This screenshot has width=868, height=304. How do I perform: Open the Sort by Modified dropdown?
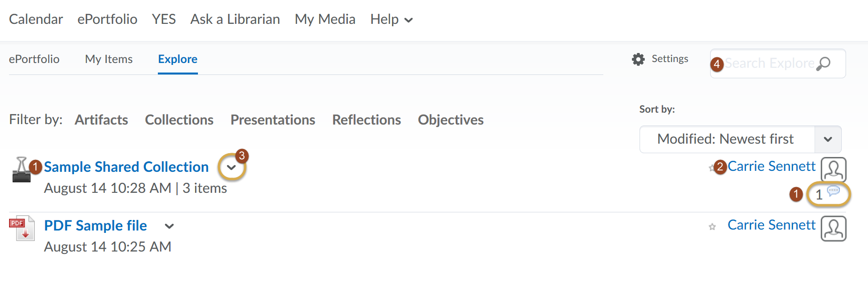coord(740,139)
